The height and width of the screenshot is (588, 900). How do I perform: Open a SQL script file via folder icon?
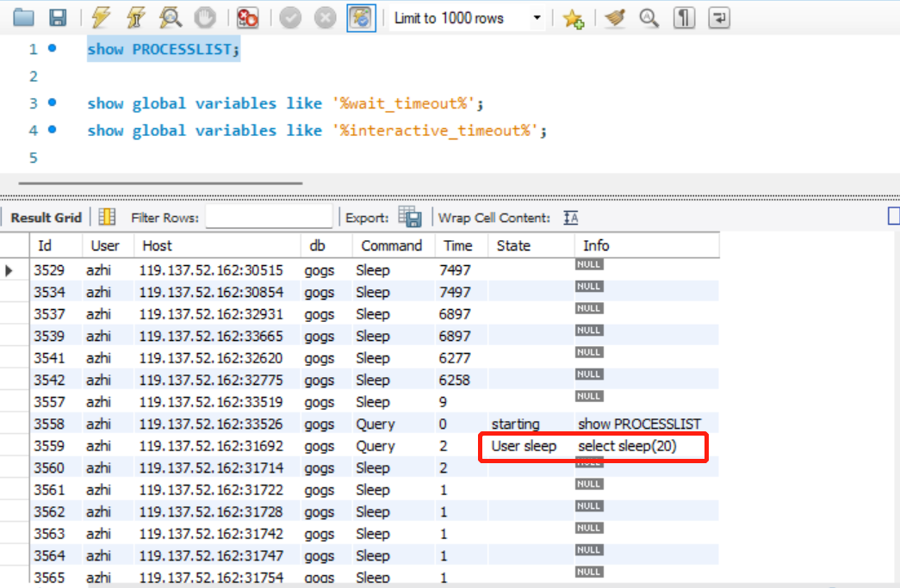click(23, 18)
